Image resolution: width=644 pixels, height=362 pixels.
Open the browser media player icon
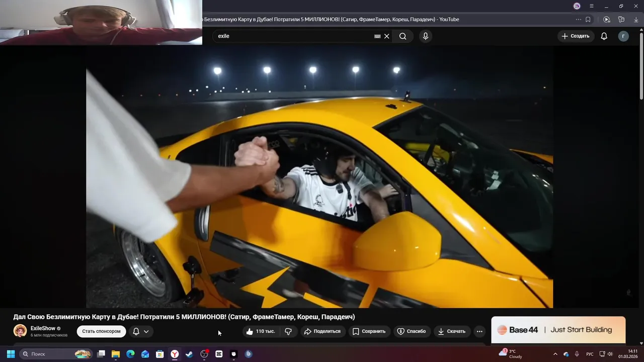(607, 20)
